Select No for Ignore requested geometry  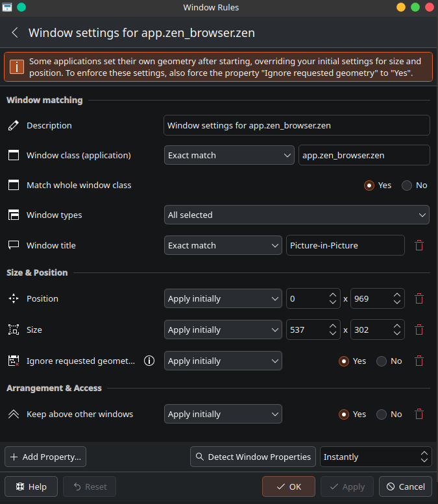pos(382,361)
